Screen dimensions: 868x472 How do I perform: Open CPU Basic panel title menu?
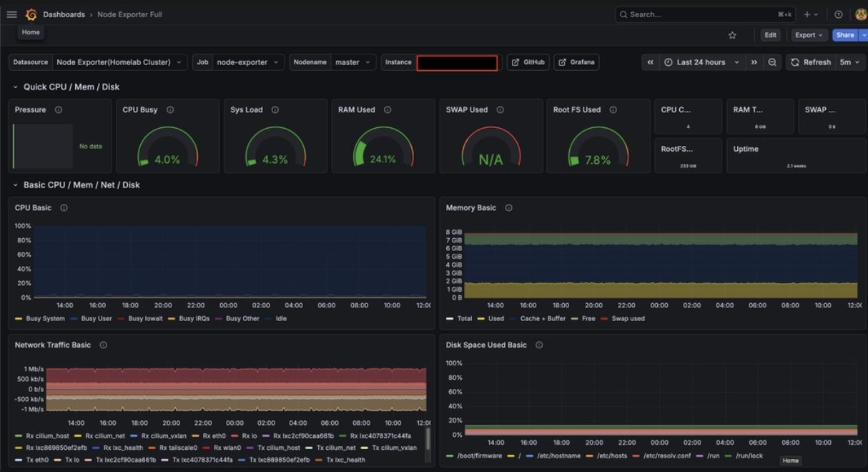click(33, 208)
